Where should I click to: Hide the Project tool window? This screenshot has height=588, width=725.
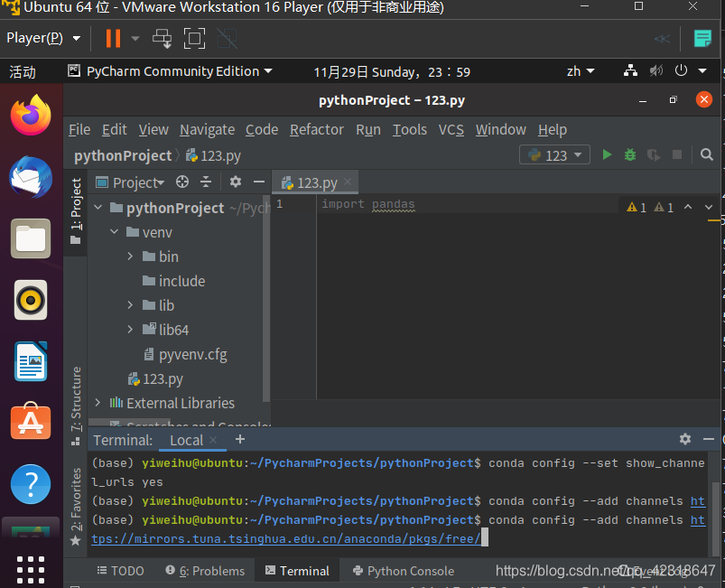point(259,182)
